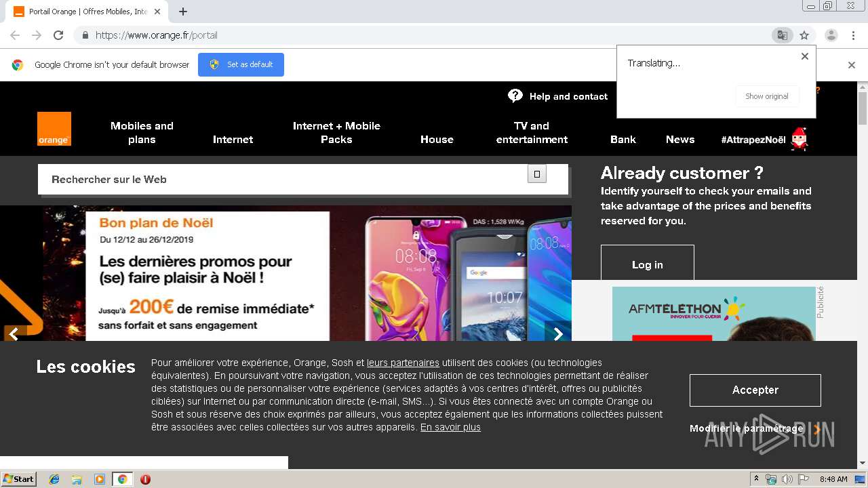The width and height of the screenshot is (868, 488).
Task: Open the Internet menu
Action: click(x=233, y=140)
